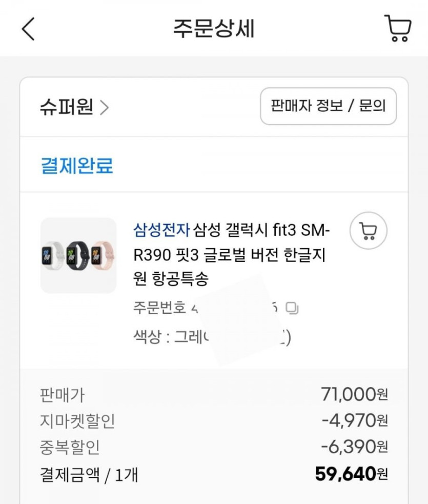The width and height of the screenshot is (428, 504).
Task: Select the -4,970원 discount amount
Action: coord(354,421)
